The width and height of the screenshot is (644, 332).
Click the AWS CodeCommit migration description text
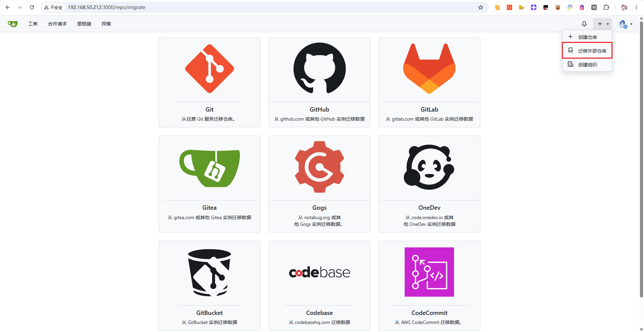click(x=429, y=322)
